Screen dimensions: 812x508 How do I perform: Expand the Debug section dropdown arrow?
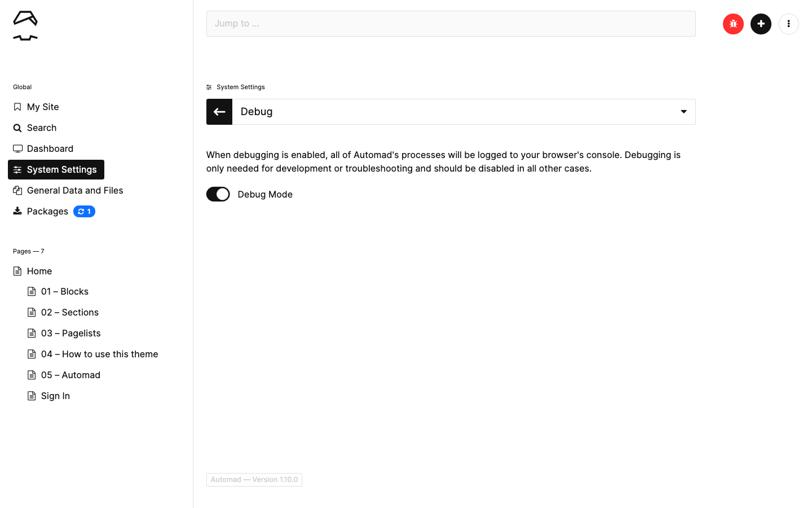click(683, 112)
